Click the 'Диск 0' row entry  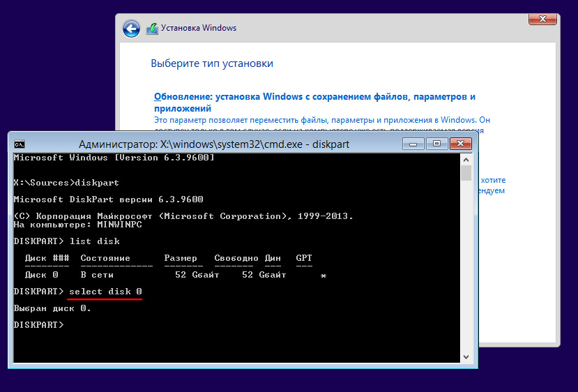click(41, 275)
